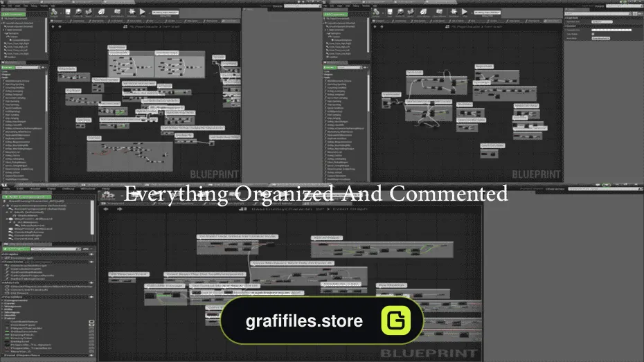Toggle Color Bubble checkbox in Details panel
The width and height of the screenshot is (644, 362).
coord(593,34)
